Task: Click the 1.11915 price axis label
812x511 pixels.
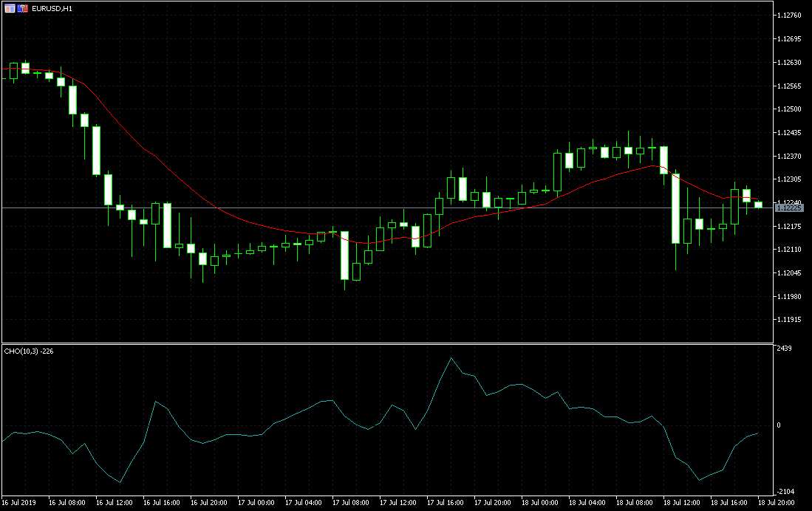Action: [x=790, y=319]
